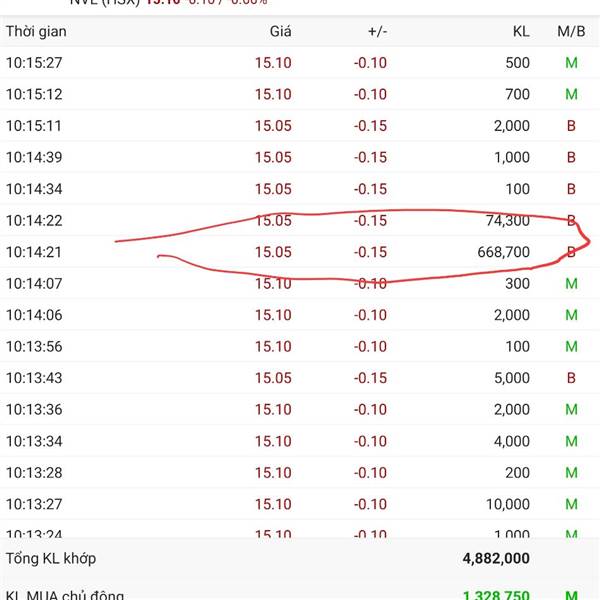
Task: Click the M/B column header
Action: point(571,31)
